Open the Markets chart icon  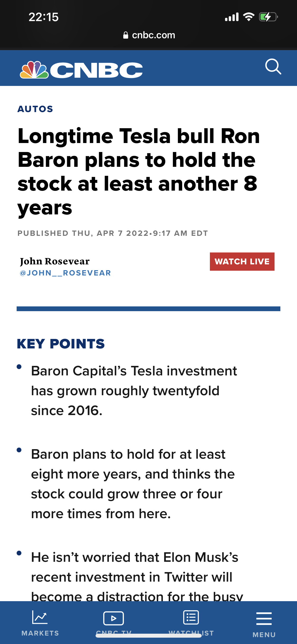(40, 617)
